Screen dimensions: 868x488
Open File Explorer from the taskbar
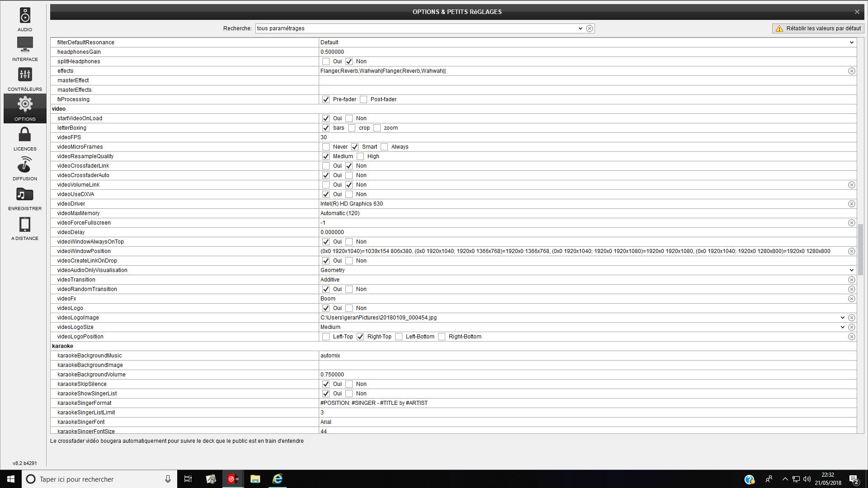[255, 479]
